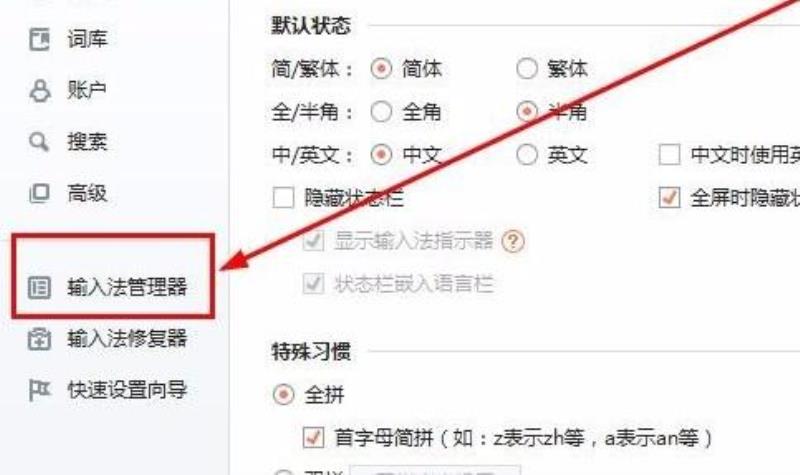Viewport: 800px width, 475px height.
Task: Open the 高级 advanced settings icon
Action: [39, 193]
